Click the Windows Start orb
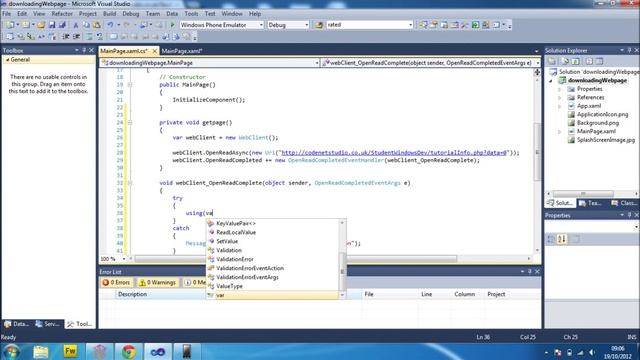 coord(11,352)
